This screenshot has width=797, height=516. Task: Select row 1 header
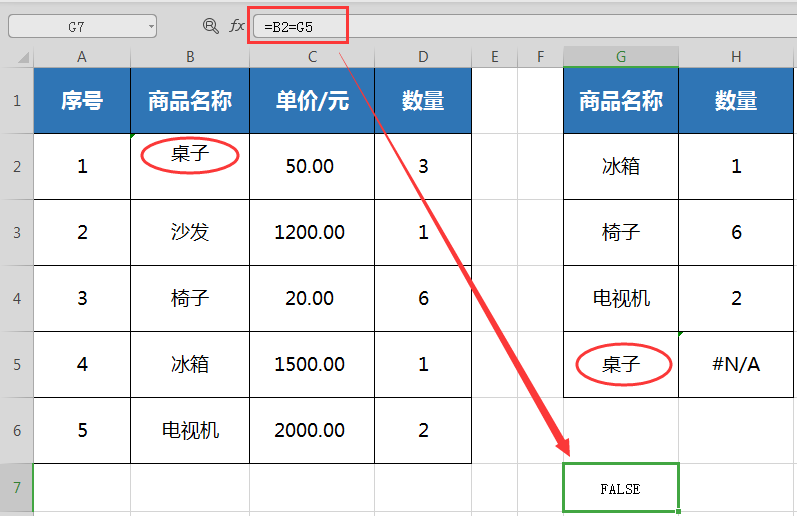coord(17,101)
